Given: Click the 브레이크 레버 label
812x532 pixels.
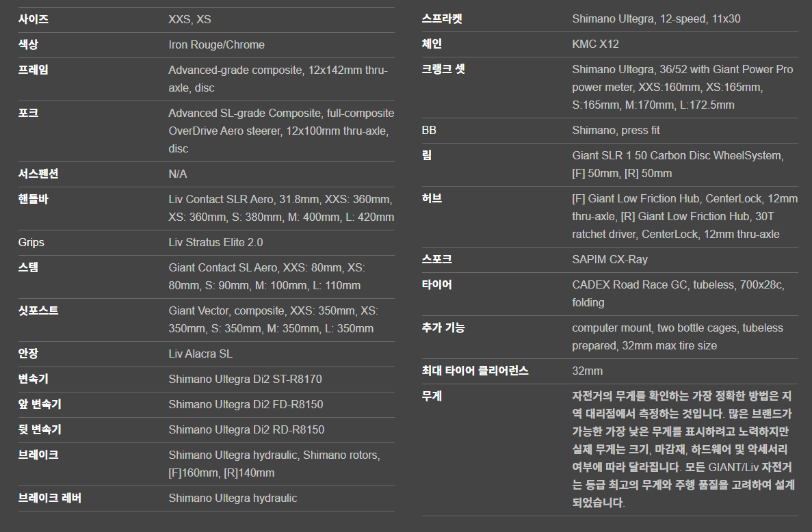Looking at the screenshot, I should pos(49,498).
